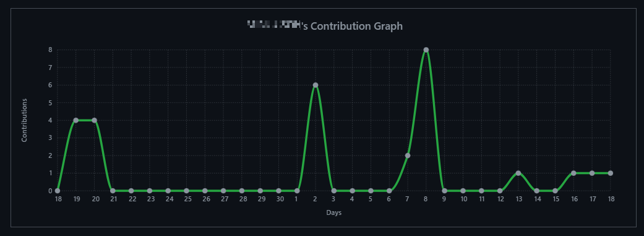This screenshot has height=236, width=644.
Task: Click the x-axis day label 19
Action: pyautogui.click(x=77, y=199)
